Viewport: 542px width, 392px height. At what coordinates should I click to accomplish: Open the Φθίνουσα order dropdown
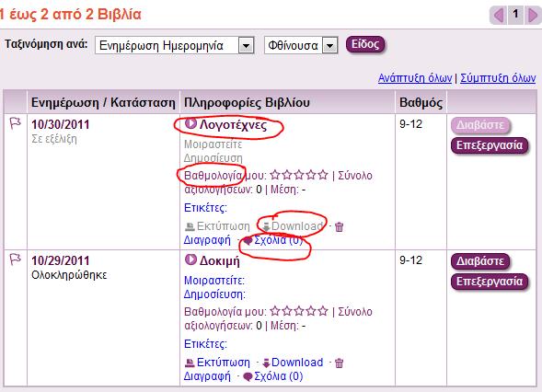pos(301,45)
